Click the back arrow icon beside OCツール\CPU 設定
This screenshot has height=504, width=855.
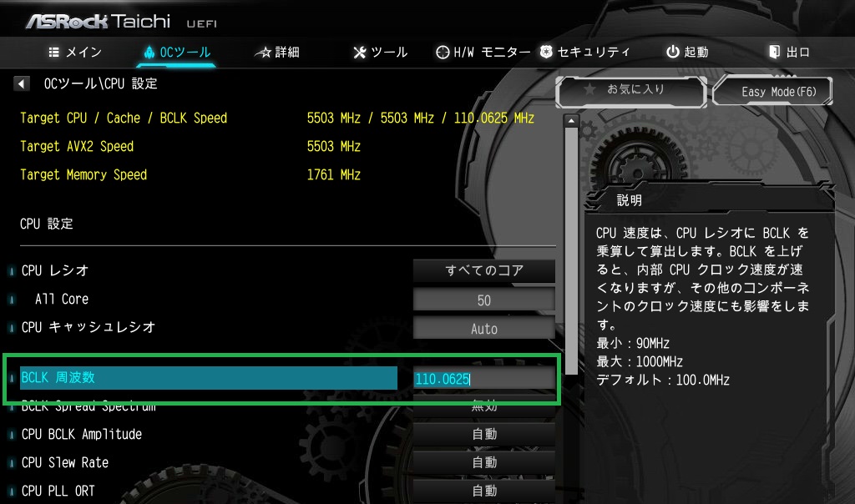coord(21,84)
